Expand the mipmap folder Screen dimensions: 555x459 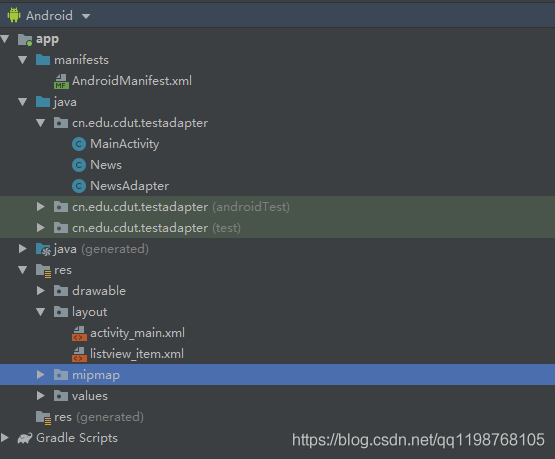(41, 375)
